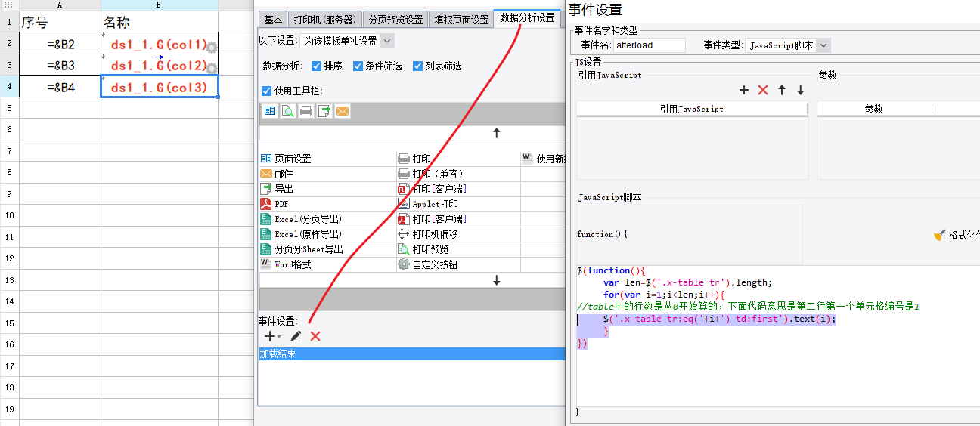Viewport: 980px width, 426px height.
Task: Click the 参数 column header
Action: (873, 109)
